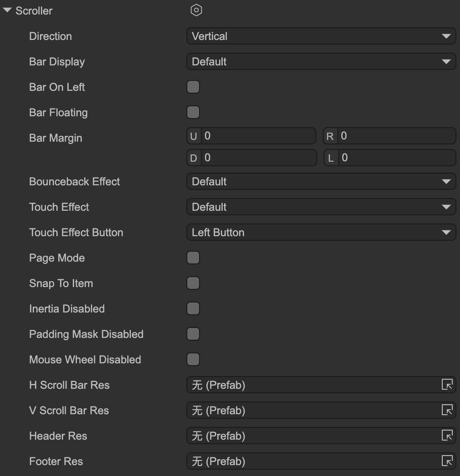The height and width of the screenshot is (476, 460).
Task: Toggle the Bar Floating checkbox
Action: [x=193, y=113]
